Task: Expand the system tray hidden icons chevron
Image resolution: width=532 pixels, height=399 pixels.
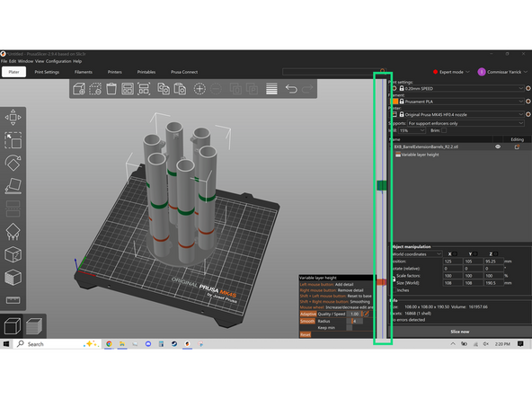Action: tap(453, 344)
